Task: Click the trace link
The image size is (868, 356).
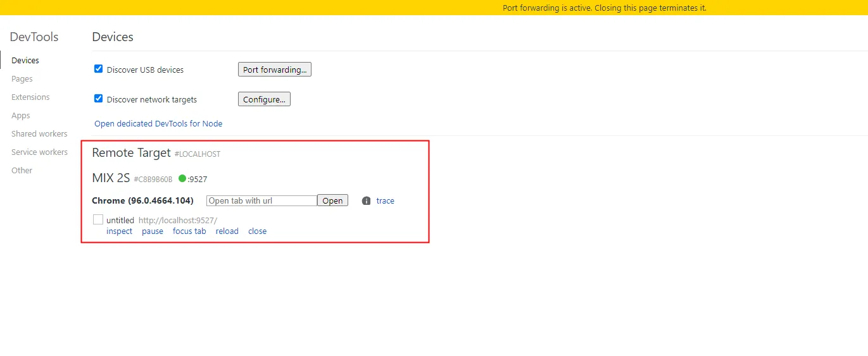Action: [x=385, y=201]
